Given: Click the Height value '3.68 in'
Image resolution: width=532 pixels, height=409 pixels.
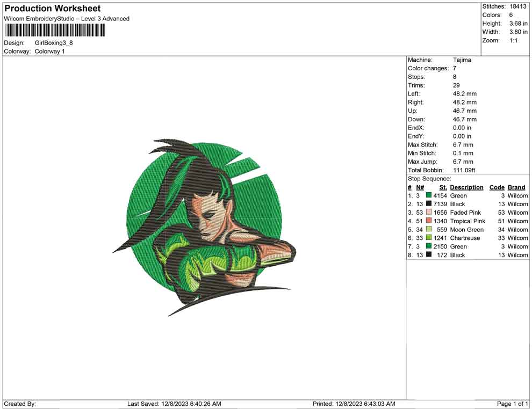Looking at the screenshot, I should pos(519,24).
